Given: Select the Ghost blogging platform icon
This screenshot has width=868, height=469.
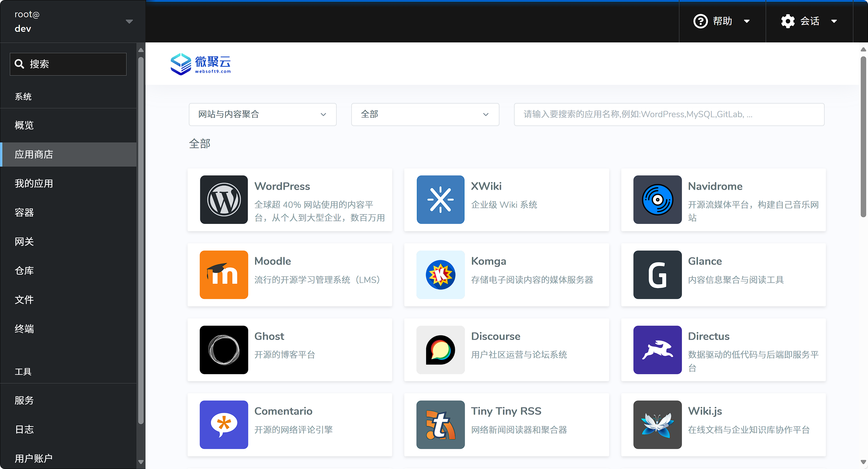Looking at the screenshot, I should pyautogui.click(x=223, y=350).
